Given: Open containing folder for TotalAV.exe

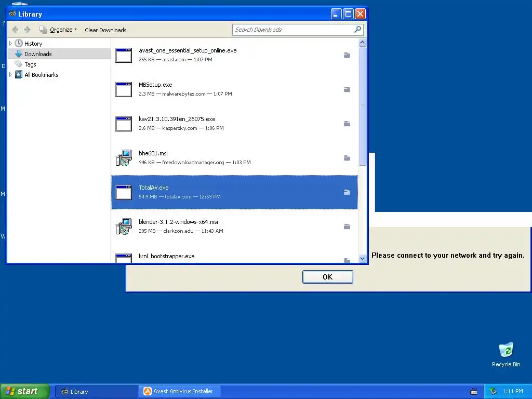Looking at the screenshot, I should [347, 192].
